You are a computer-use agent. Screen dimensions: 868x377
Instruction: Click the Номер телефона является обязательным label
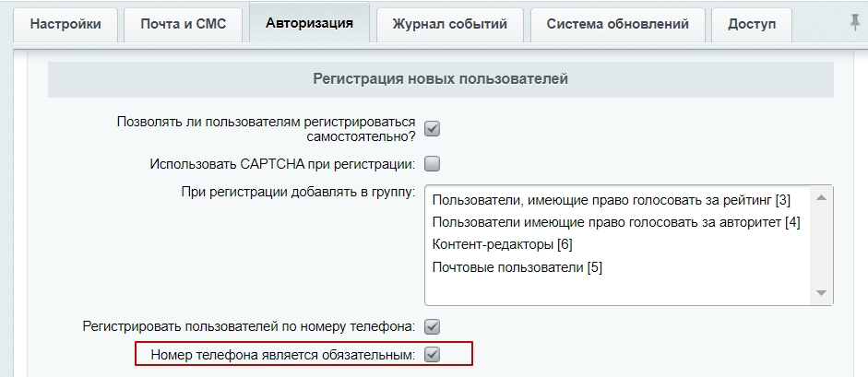click(x=282, y=356)
